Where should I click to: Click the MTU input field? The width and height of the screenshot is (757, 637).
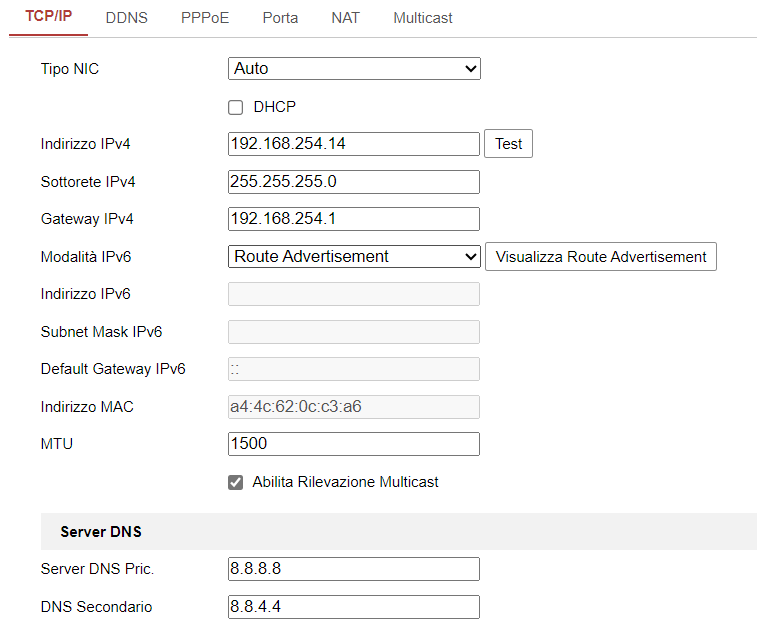[354, 444]
